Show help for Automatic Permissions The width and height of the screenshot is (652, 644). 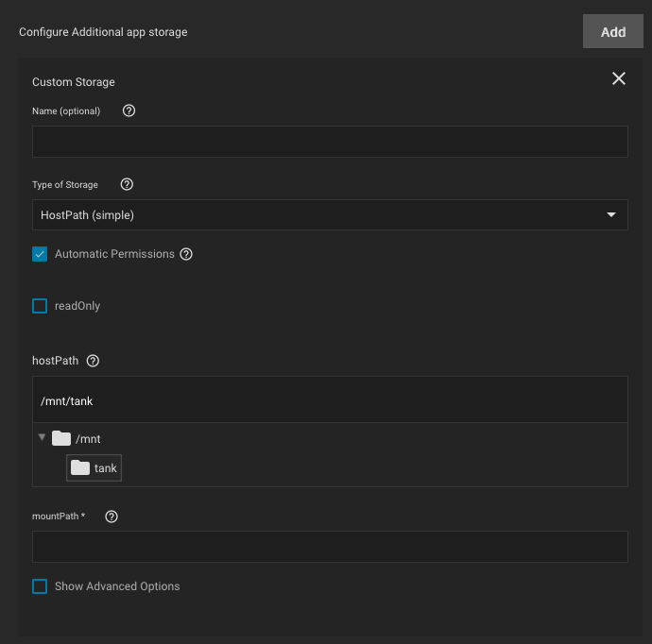tap(186, 254)
